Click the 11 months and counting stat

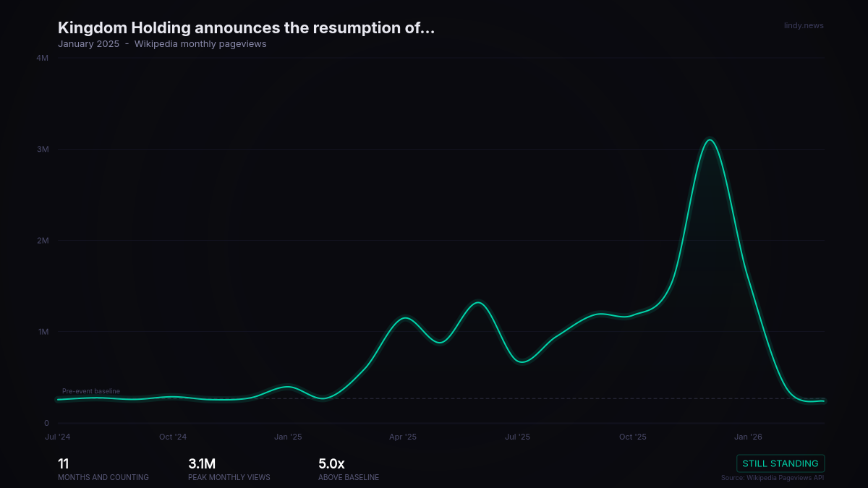pyautogui.click(x=103, y=469)
